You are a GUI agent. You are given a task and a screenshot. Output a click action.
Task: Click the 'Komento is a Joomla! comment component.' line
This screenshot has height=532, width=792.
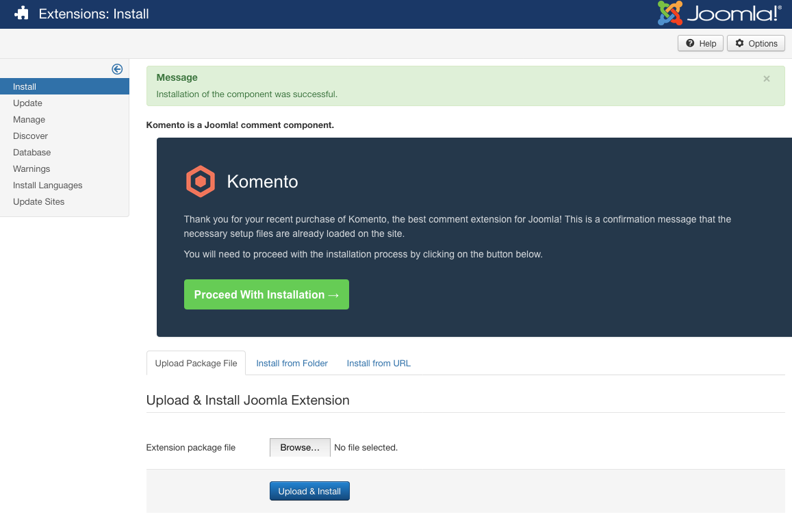[x=240, y=125]
